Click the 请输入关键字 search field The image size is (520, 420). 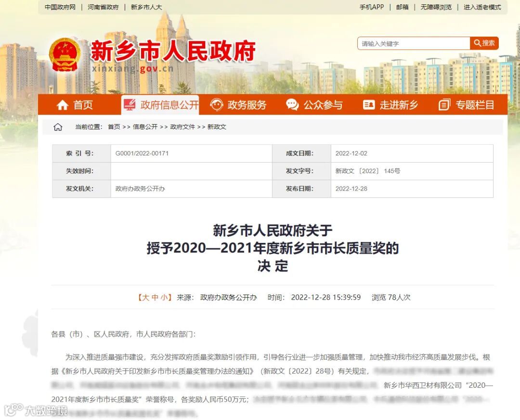tap(414, 43)
